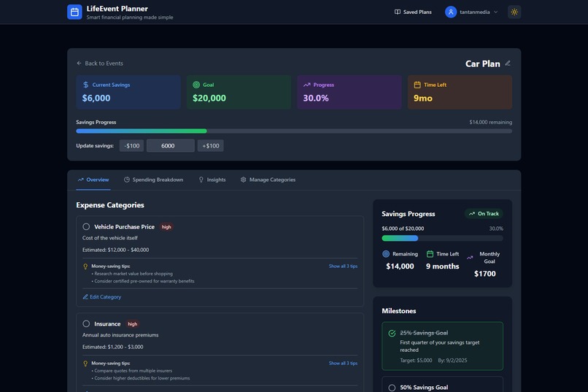The width and height of the screenshot is (588, 392).
Task: Go Back to Events
Action: point(100,64)
